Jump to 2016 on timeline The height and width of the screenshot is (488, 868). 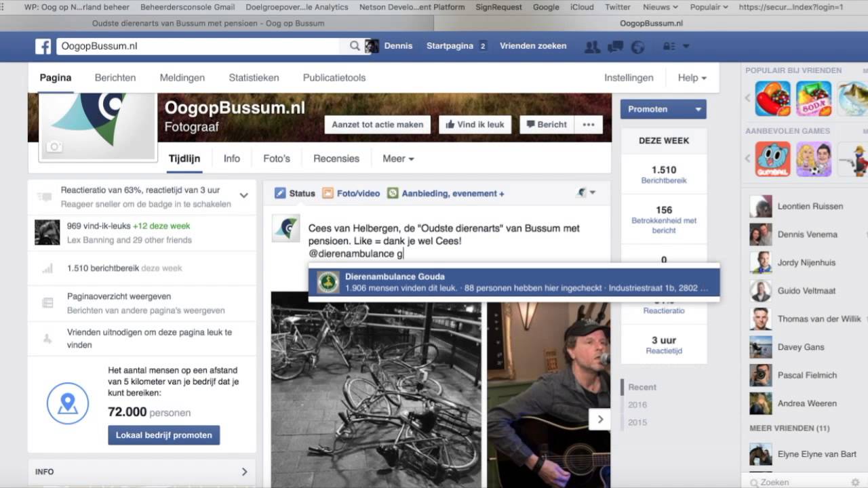[637, 405]
